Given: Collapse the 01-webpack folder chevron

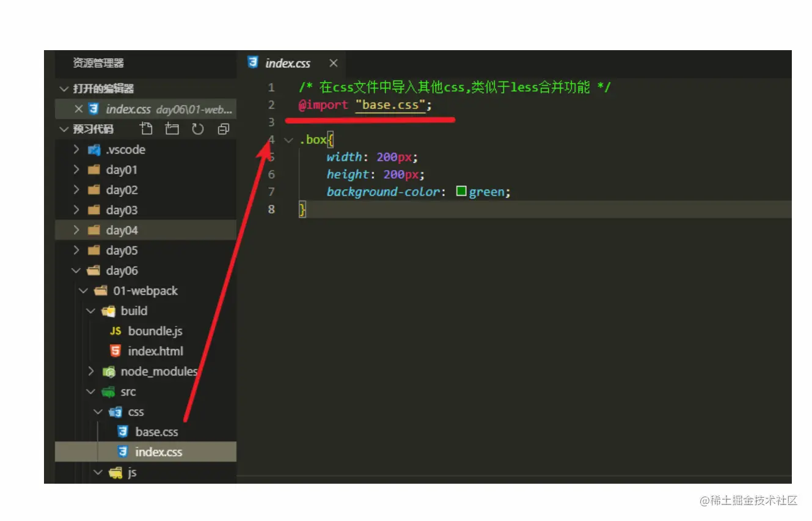Looking at the screenshot, I should click(83, 291).
